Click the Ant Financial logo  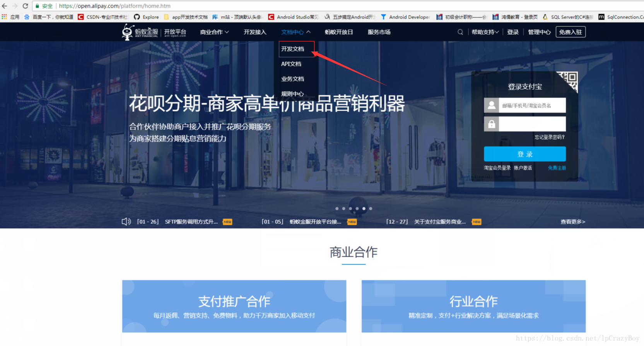(140, 32)
